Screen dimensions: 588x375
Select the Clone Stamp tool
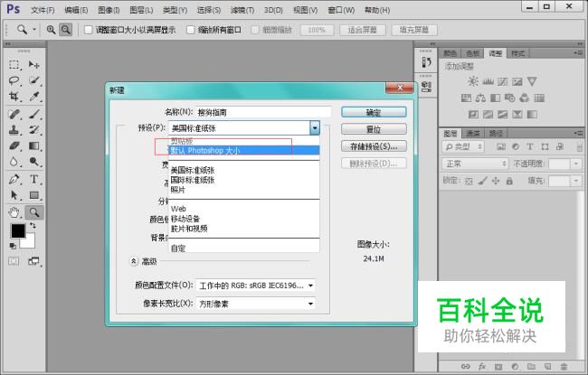(14, 129)
